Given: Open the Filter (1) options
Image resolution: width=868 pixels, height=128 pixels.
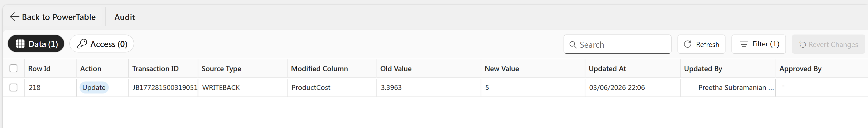Looking at the screenshot, I should [x=759, y=44].
